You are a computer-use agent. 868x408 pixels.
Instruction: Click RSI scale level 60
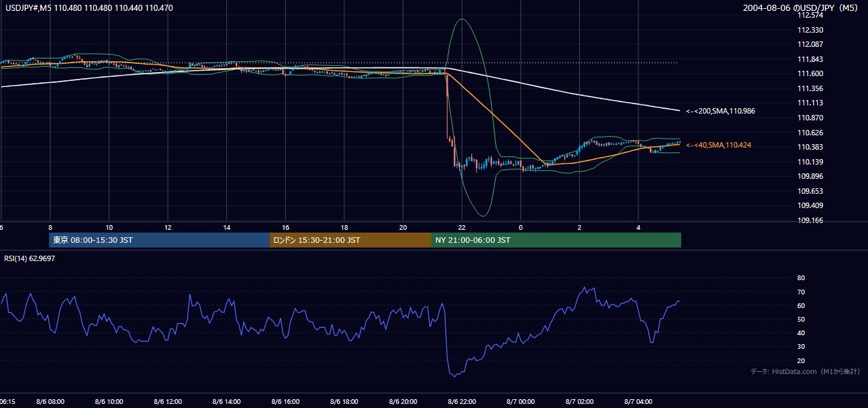801,305
